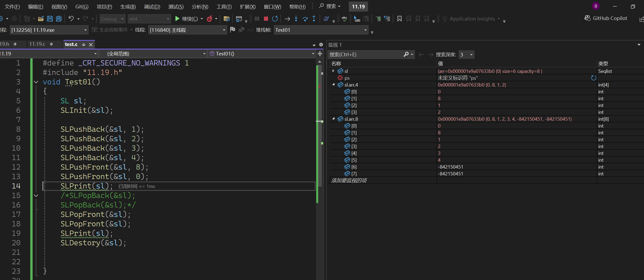This screenshot has width=644, height=280.
Task: Open the process dropdown 11.19.exe
Action: tap(49, 30)
